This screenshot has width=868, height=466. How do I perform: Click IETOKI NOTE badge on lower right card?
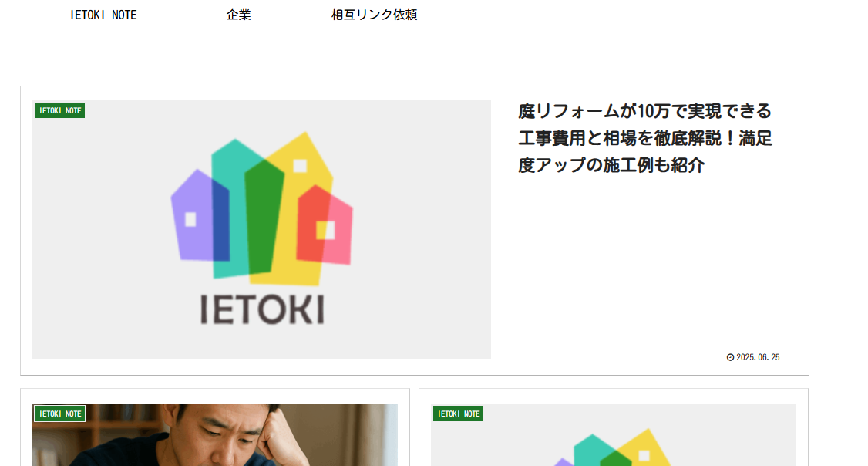point(459,414)
